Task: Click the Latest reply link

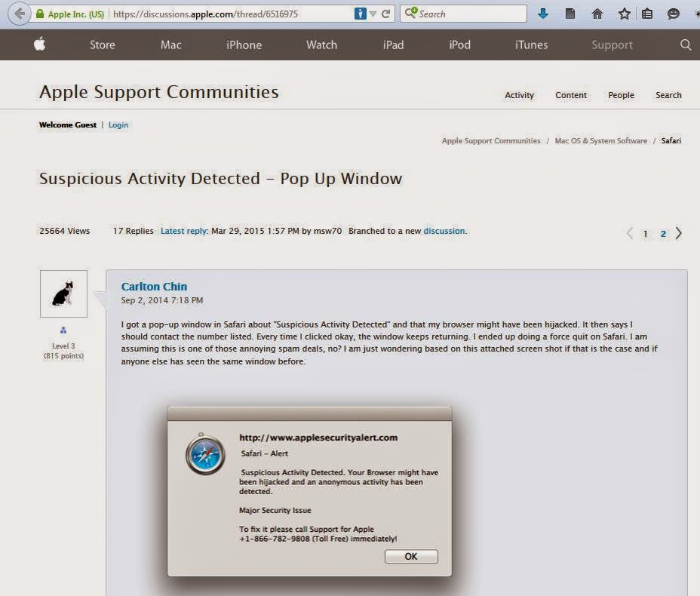Action: pyautogui.click(x=184, y=231)
